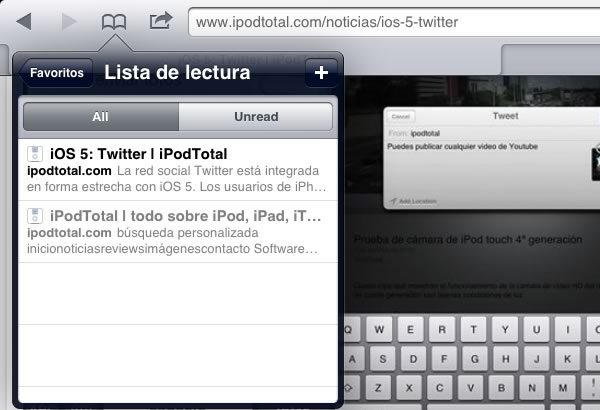Tap the share action icon
The image size is (600, 410).
161,20
